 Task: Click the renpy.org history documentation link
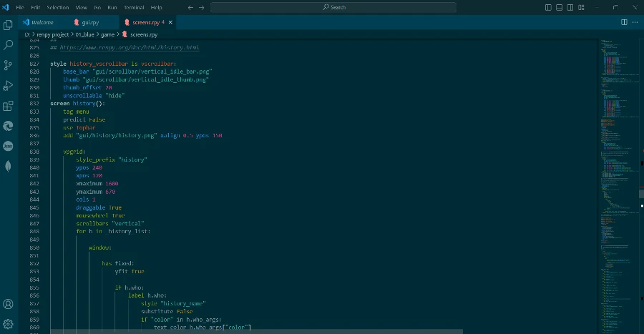pyautogui.click(x=127, y=48)
